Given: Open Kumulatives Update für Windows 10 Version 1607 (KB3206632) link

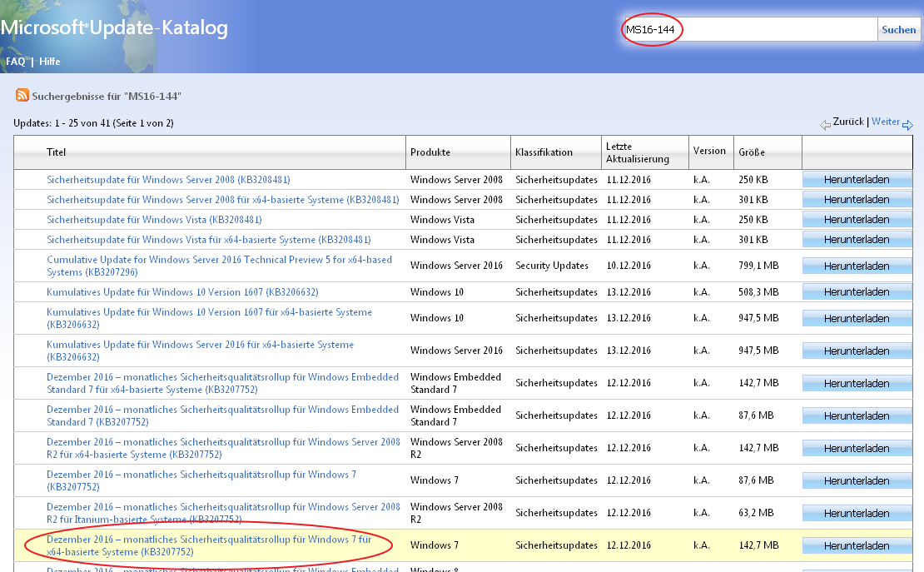Looking at the screenshot, I should click(182, 292).
